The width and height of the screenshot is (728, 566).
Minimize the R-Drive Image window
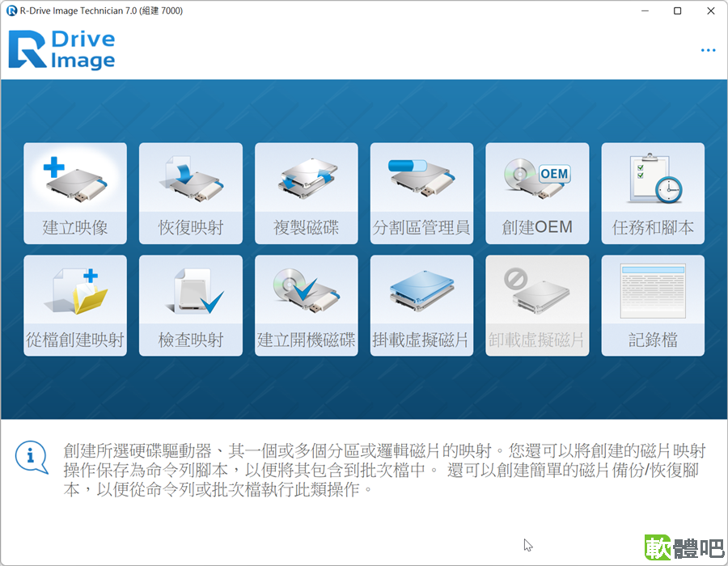(x=643, y=11)
